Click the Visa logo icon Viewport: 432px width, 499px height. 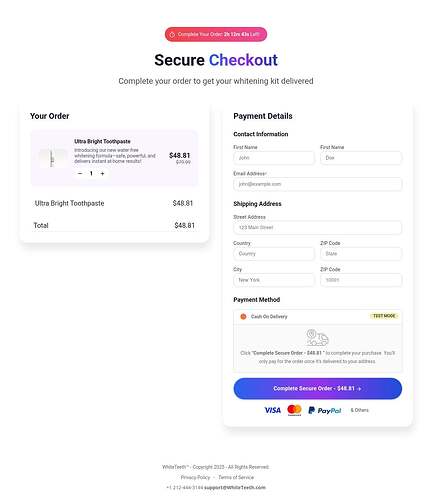point(272,410)
